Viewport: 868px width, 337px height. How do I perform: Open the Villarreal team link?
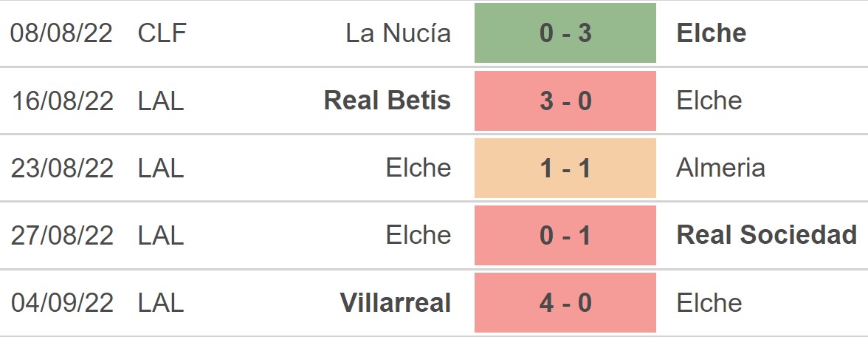(x=396, y=302)
